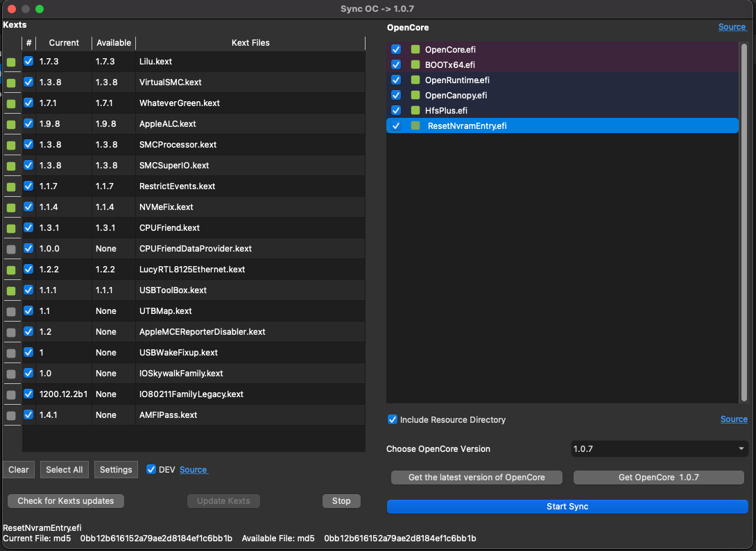Image resolution: width=756 pixels, height=551 pixels.
Task: Click Get OpenCore 1.0.7 button
Action: 659,478
